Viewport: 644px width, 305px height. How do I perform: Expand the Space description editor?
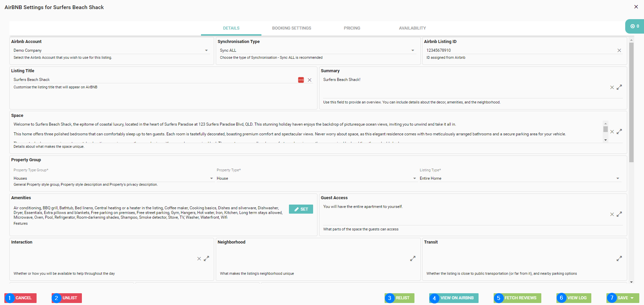coord(619,132)
